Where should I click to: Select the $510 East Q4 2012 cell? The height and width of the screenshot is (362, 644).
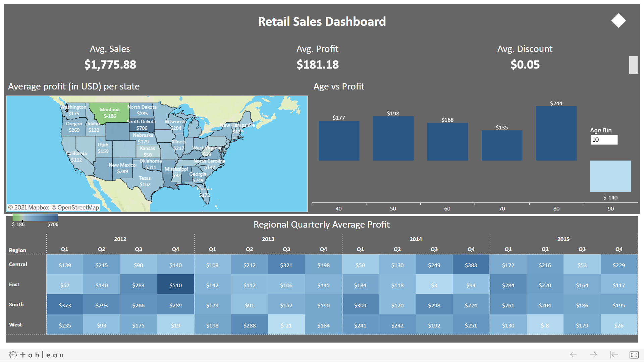click(x=175, y=285)
